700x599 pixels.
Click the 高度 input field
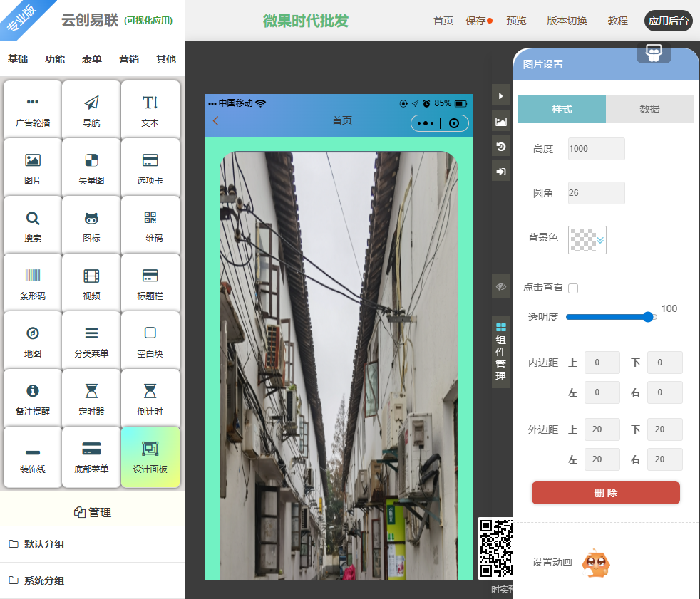point(596,149)
